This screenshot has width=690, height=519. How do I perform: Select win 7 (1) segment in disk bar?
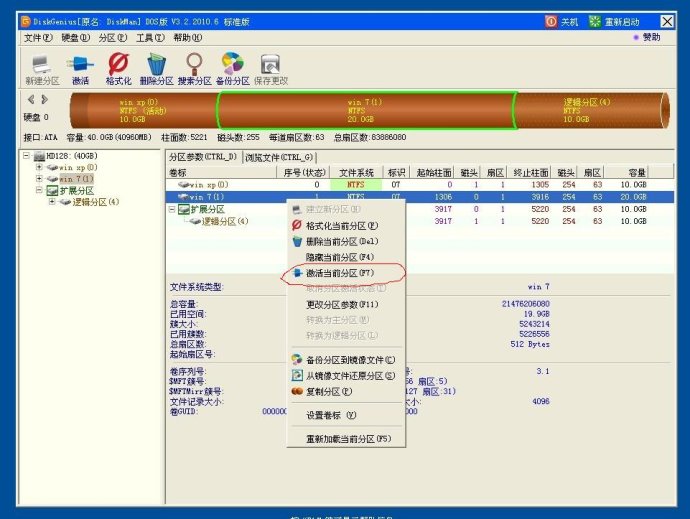[x=366, y=110]
